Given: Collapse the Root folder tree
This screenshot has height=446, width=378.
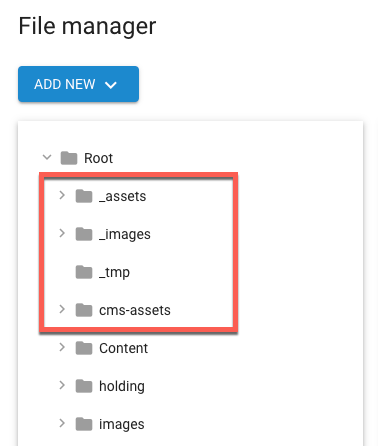Looking at the screenshot, I should (47, 157).
